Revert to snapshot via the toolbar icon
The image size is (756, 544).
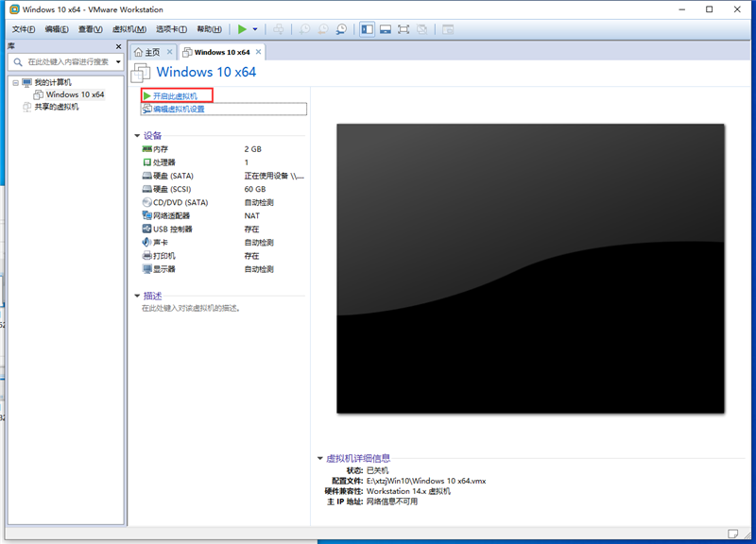(322, 29)
